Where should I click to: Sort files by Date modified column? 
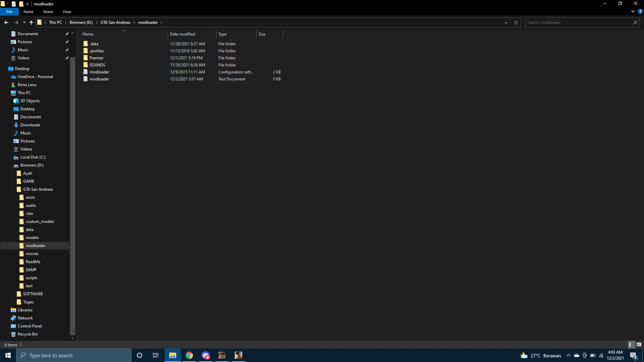[x=192, y=34]
